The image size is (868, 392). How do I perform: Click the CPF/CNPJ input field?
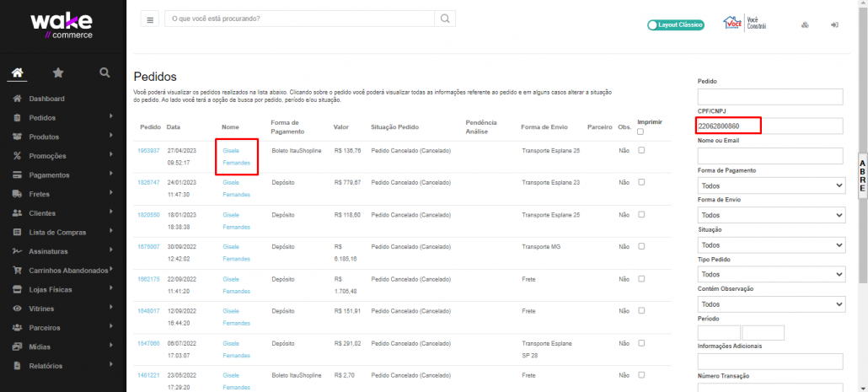(770, 126)
